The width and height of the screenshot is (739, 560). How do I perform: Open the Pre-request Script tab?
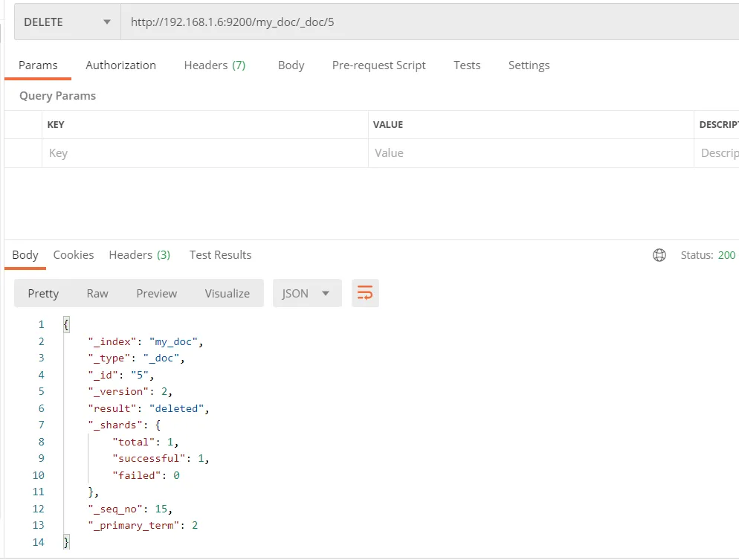[x=378, y=65]
